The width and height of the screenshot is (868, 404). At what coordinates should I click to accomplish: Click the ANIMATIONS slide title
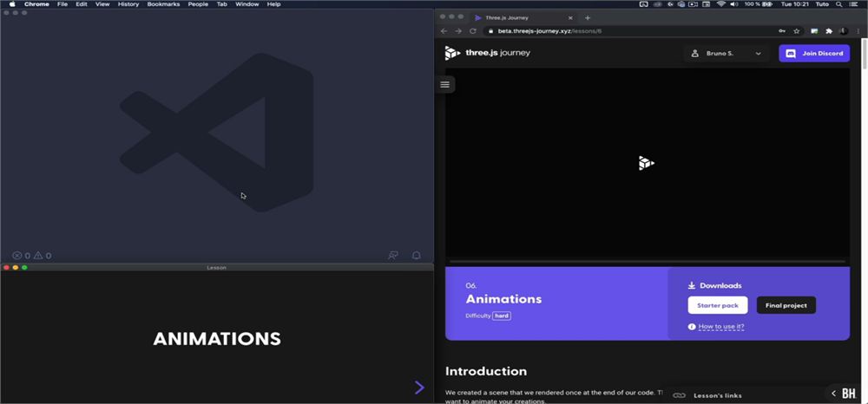pos(217,339)
